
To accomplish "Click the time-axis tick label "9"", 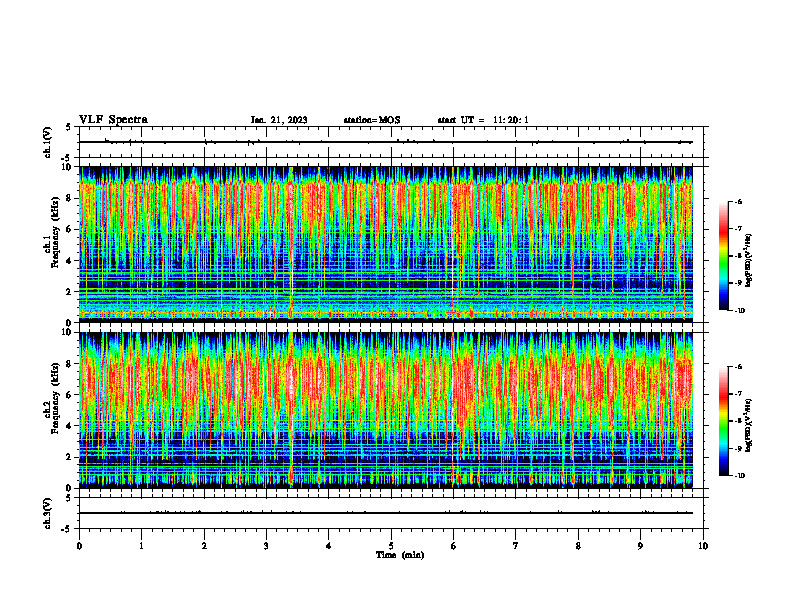I will 640,546.
